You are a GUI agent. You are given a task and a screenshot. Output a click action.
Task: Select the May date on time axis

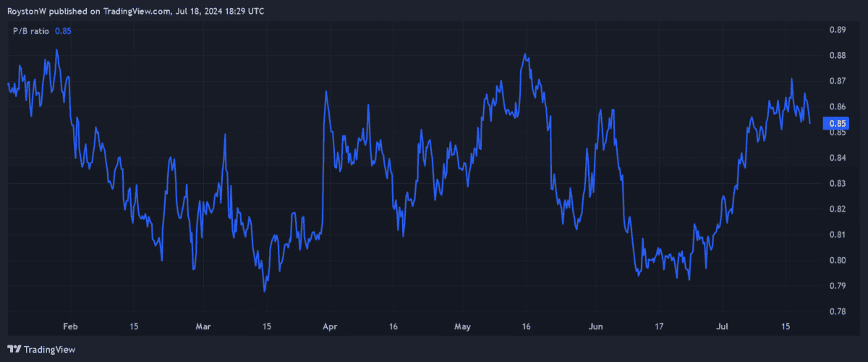(x=461, y=327)
